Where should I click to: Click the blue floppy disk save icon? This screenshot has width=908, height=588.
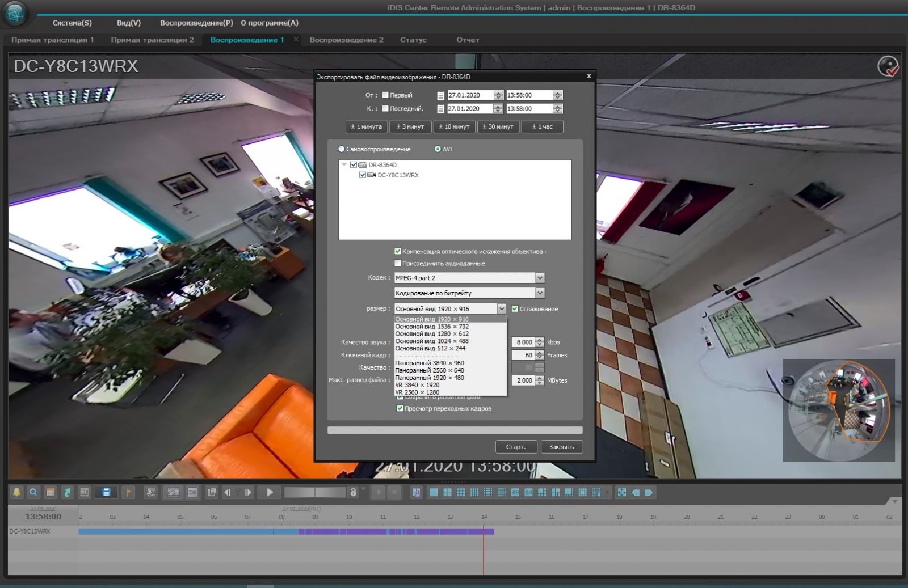[x=106, y=492]
